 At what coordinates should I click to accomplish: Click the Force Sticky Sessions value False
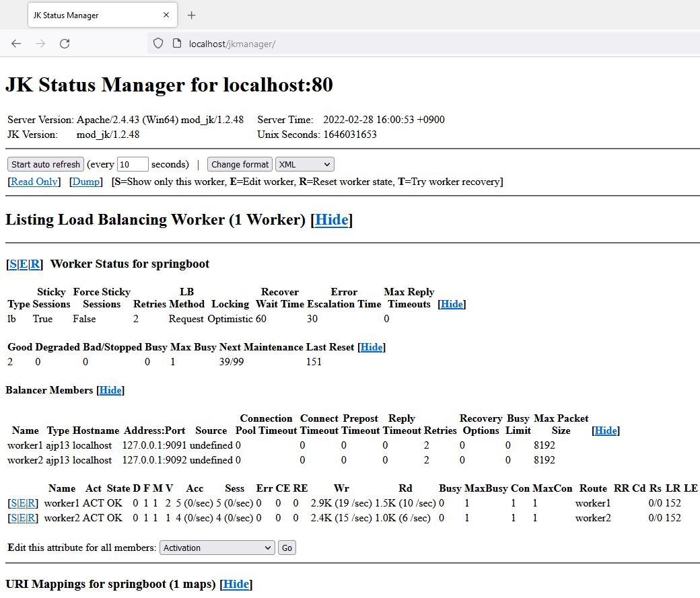(84, 319)
